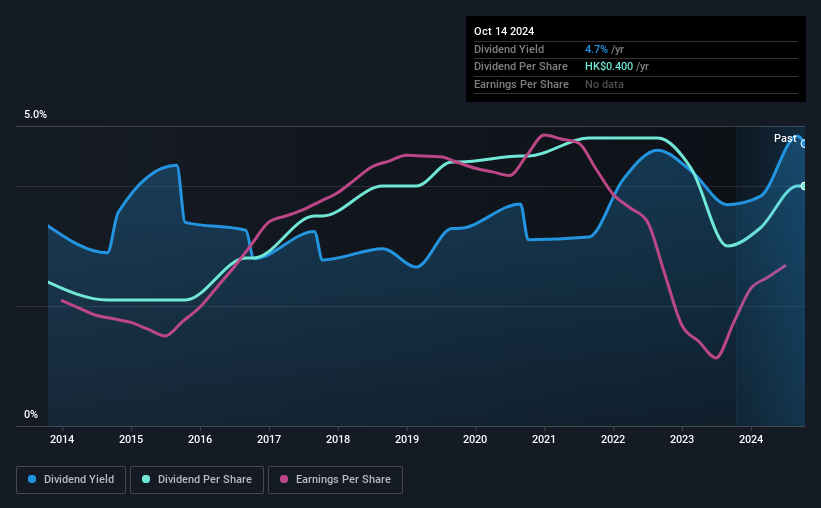Image resolution: width=821 pixels, height=508 pixels.
Task: Click the pink Earnings Per Share legend dot
Action: [284, 479]
